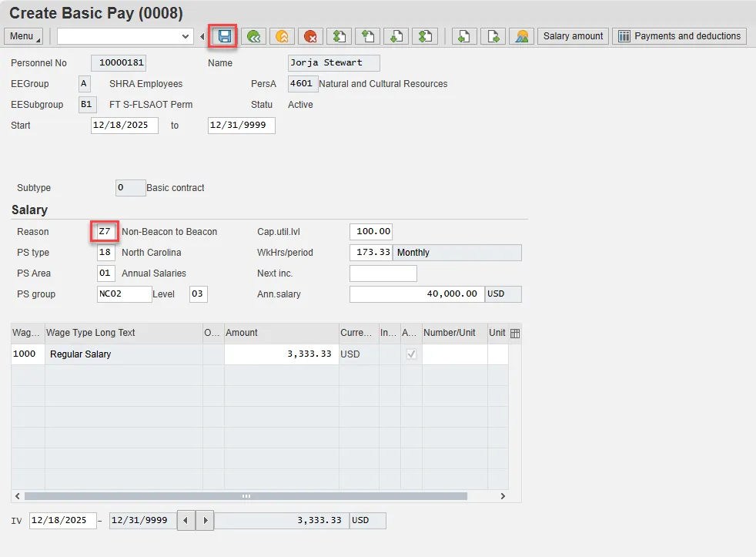The image size is (756, 557).
Task: Click the Non-Beacon to Beacon text
Action: pyautogui.click(x=169, y=232)
